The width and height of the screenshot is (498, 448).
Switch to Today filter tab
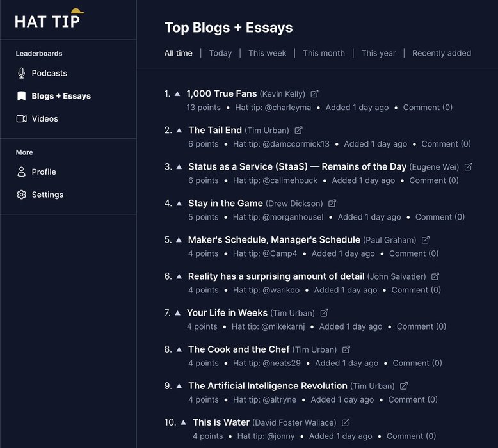click(220, 53)
